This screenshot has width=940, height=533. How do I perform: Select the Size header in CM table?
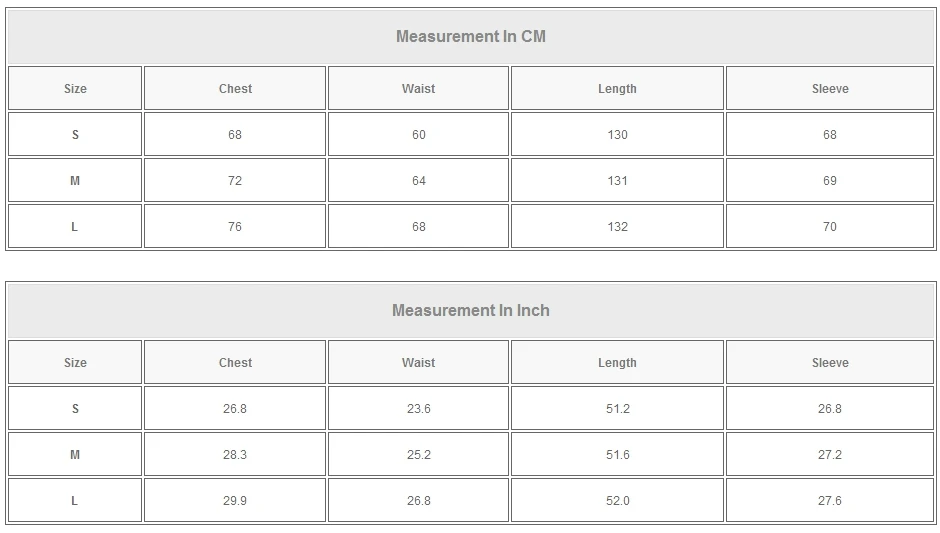(75, 89)
